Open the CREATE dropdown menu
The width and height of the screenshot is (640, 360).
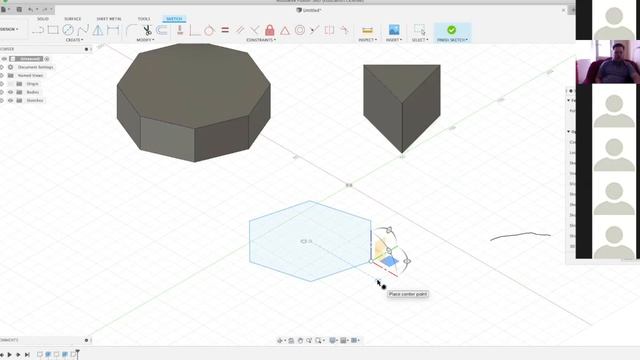74,40
